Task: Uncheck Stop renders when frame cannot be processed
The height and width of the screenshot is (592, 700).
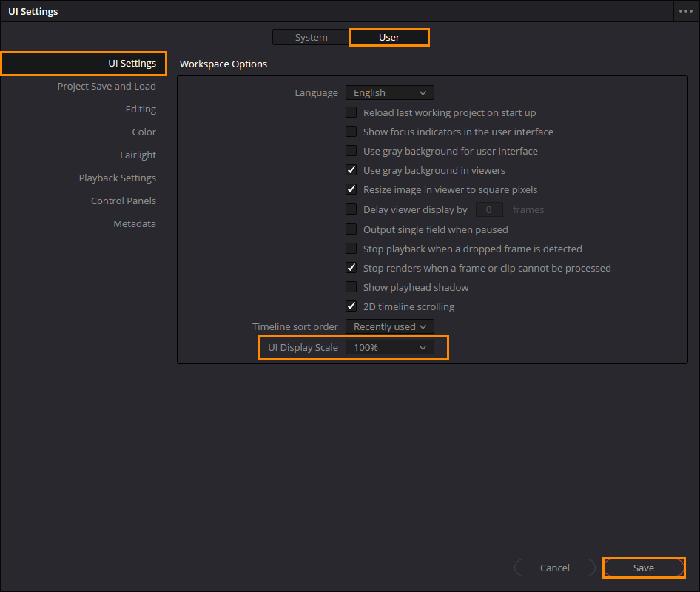Action: [351, 267]
